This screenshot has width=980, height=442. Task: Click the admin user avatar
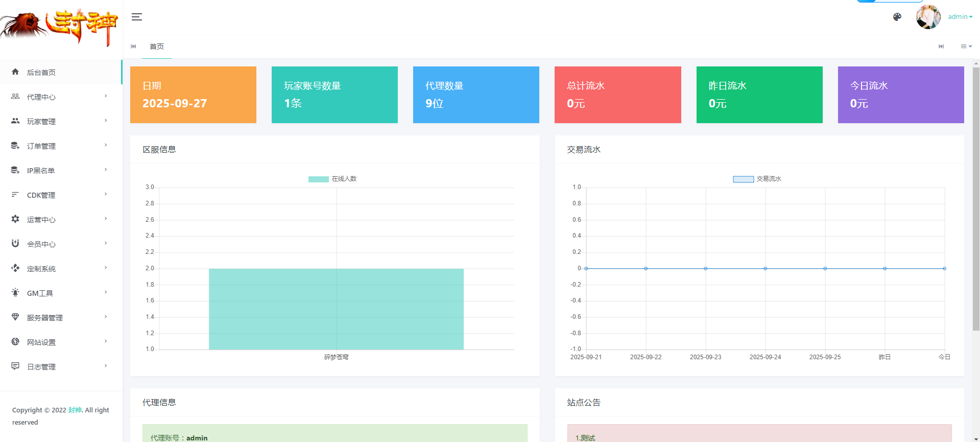[x=928, y=17]
